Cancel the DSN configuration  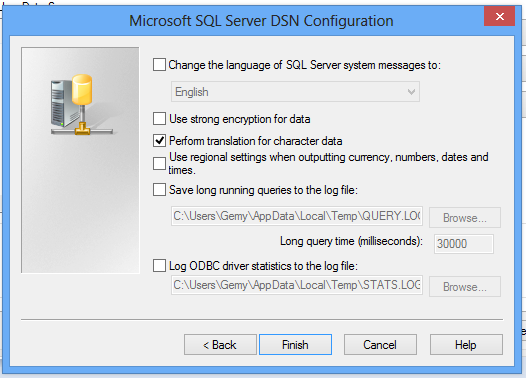click(x=380, y=344)
